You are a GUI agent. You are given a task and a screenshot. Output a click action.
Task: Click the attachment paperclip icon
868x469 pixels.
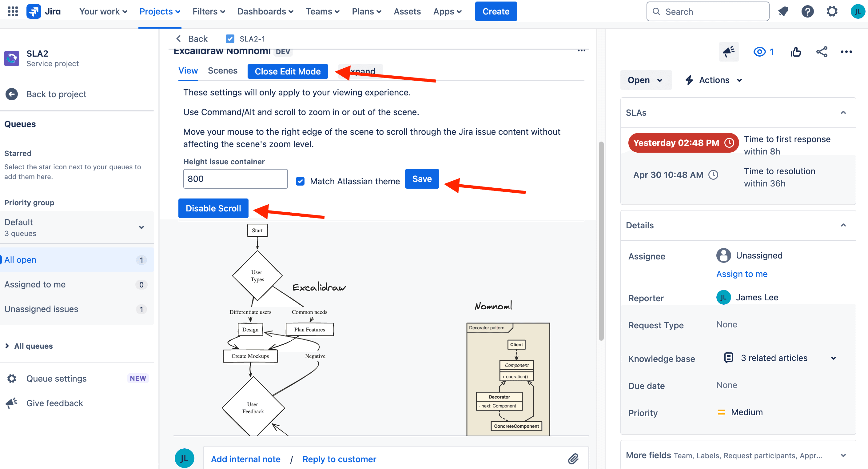click(x=573, y=459)
